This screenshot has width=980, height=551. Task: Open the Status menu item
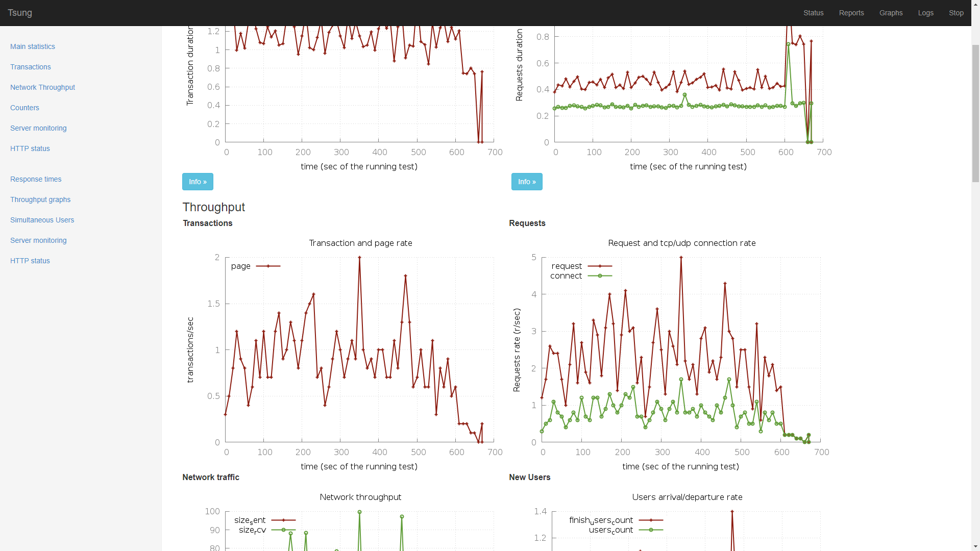(x=813, y=13)
